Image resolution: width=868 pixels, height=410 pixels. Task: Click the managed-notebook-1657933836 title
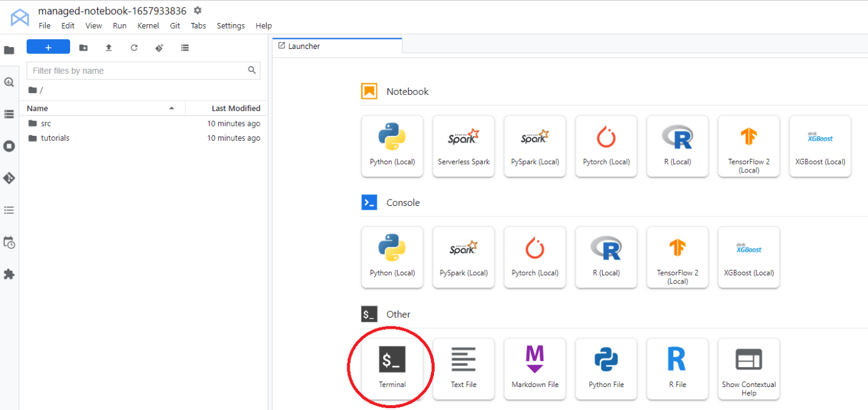pyautogui.click(x=112, y=11)
